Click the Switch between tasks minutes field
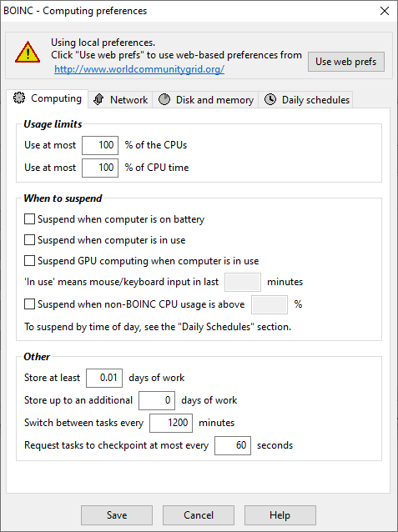Image resolution: width=398 pixels, height=532 pixels. (171, 423)
